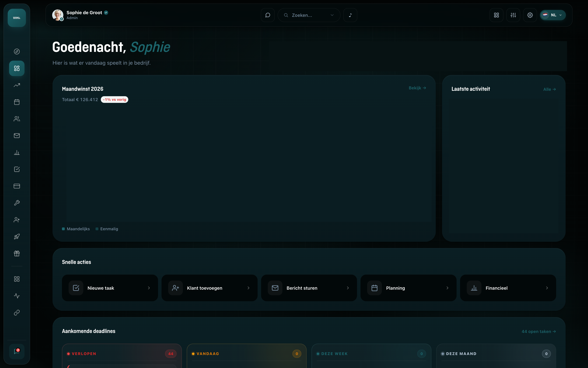This screenshot has height=368, width=588.
Task: Toggle the Maandelijks legend item
Action: tap(76, 229)
